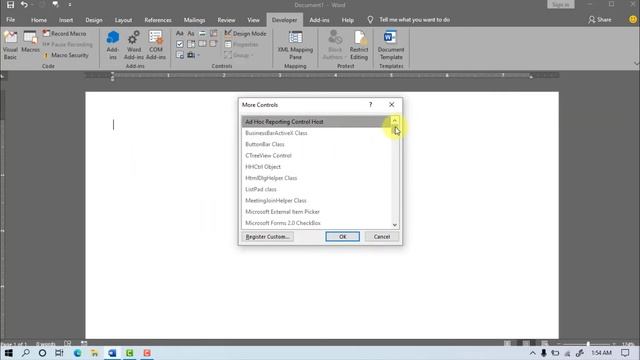Click the Undo arrow

click(x=24, y=4)
